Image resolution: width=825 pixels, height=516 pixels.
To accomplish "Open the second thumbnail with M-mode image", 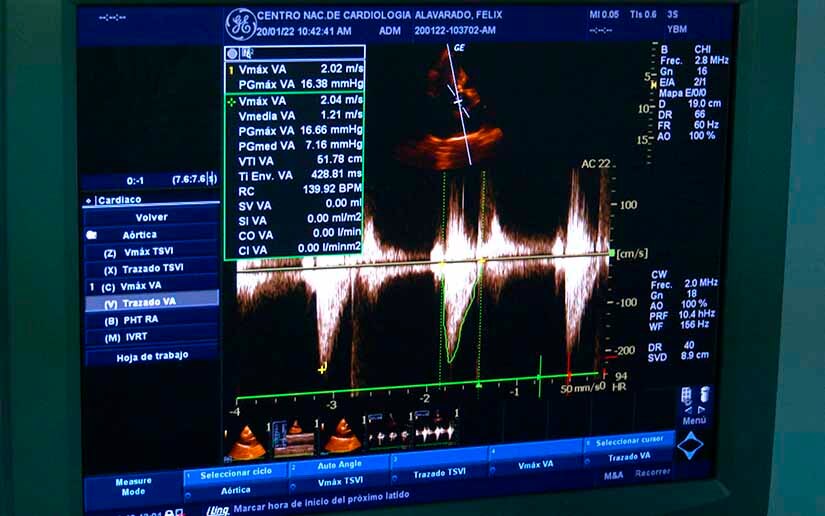I will tap(295, 438).
